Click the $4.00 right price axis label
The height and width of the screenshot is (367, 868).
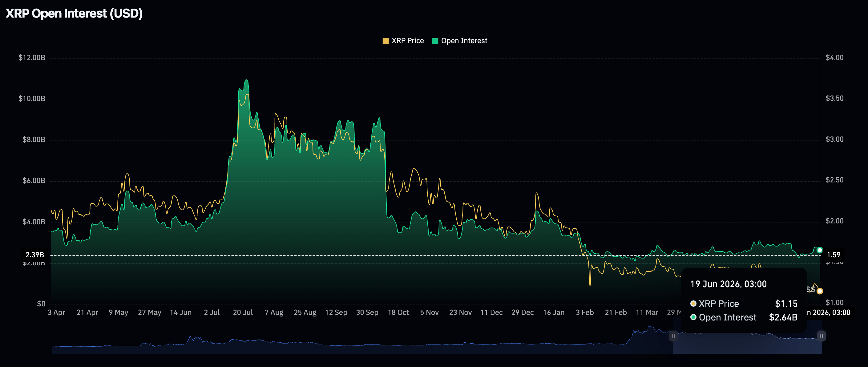[x=834, y=58]
